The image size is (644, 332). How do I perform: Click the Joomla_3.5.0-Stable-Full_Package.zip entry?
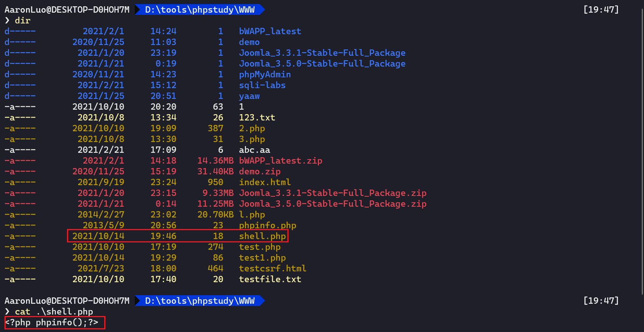332,204
